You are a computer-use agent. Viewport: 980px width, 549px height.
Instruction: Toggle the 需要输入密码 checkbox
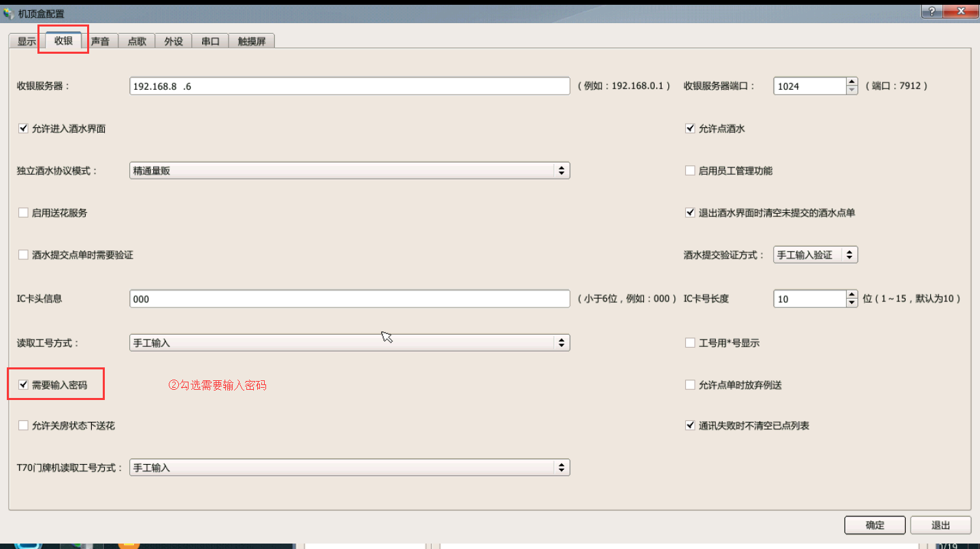pyautogui.click(x=23, y=385)
